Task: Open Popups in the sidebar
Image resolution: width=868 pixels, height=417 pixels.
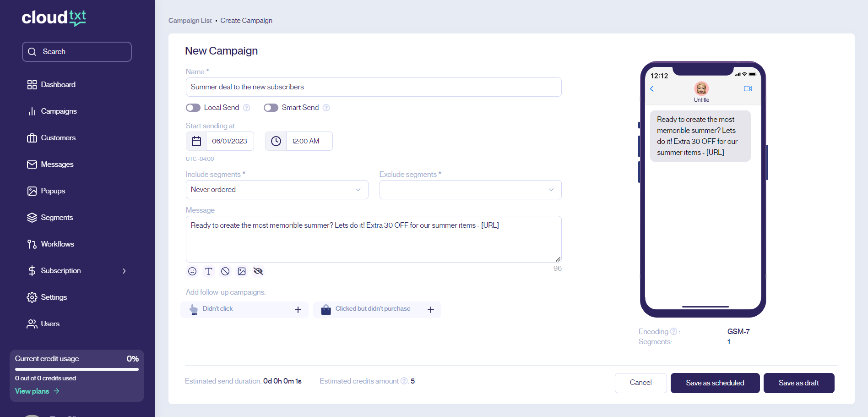Action: coord(53,191)
